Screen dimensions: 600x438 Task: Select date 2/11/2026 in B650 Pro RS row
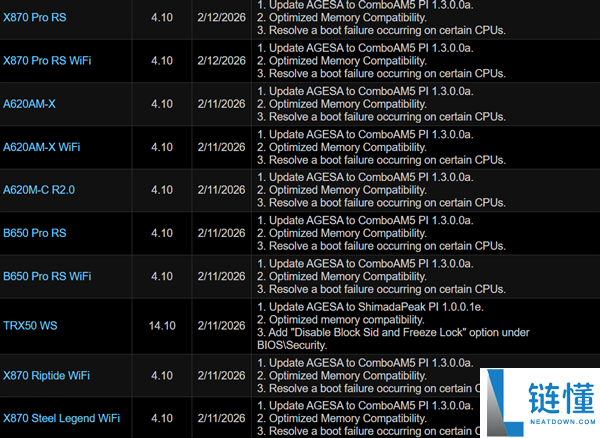222,233
